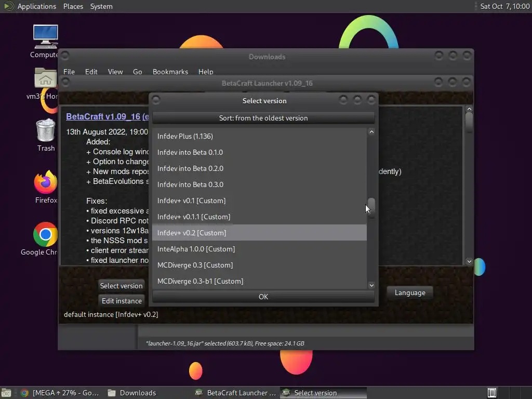Open Help menu in Downloads window
532x399 pixels.
click(x=206, y=72)
